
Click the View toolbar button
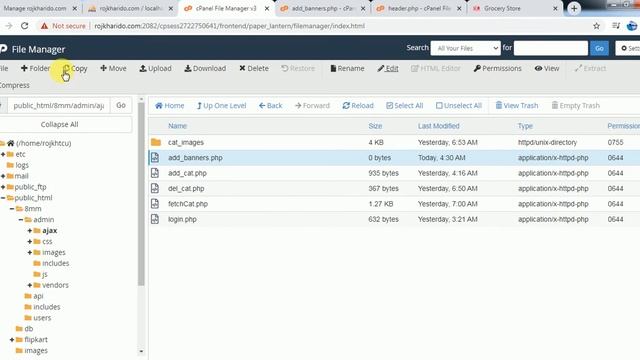(547, 68)
